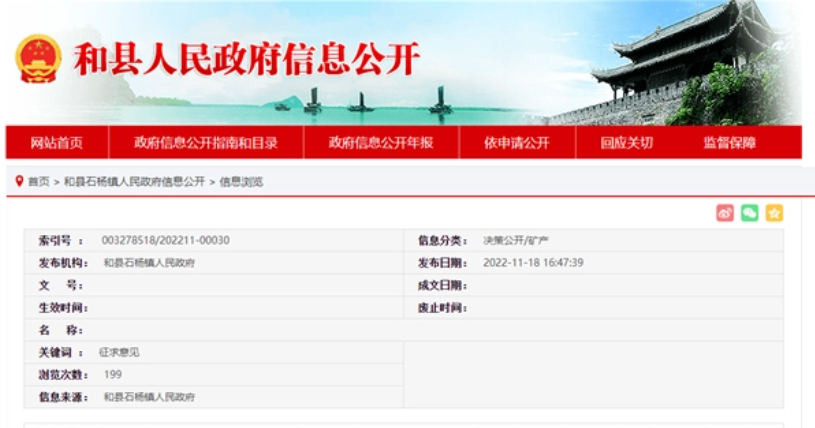Share the page via WeChat icon
Image resolution: width=815 pixels, height=428 pixels.
pos(749,213)
